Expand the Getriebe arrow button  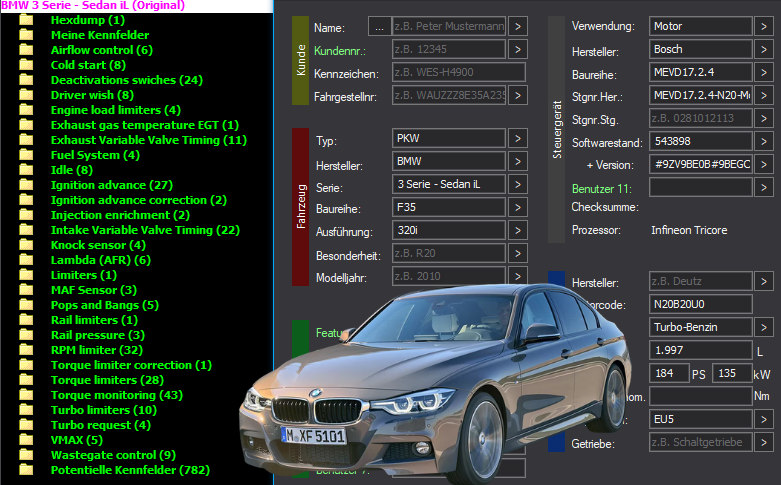764,442
